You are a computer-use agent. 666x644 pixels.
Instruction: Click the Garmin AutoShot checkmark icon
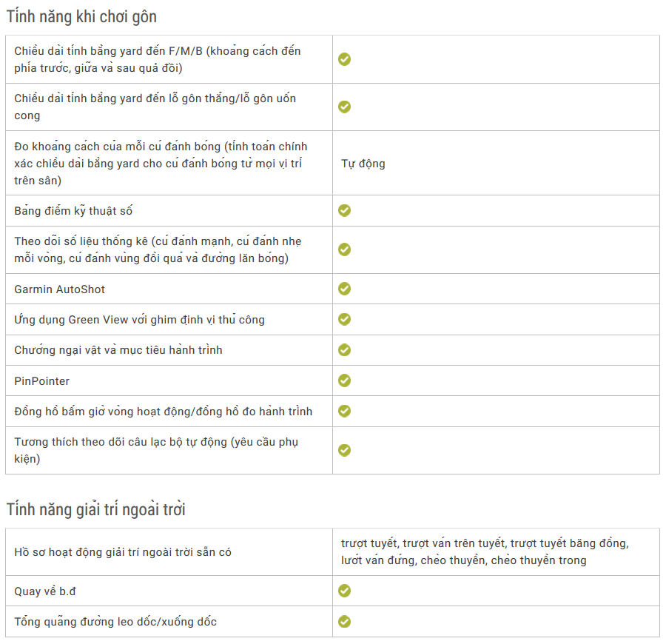coord(344,289)
